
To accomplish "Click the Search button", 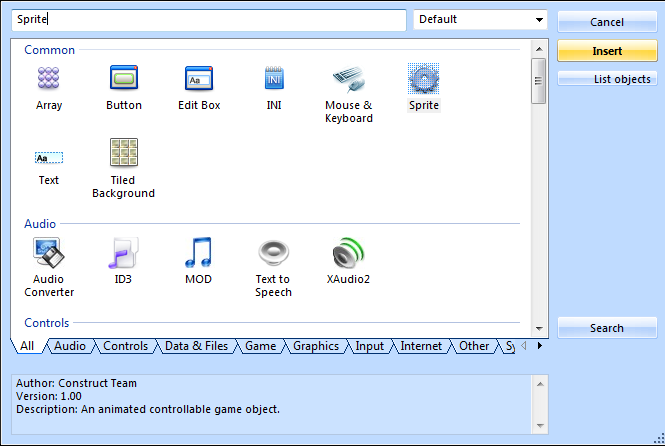I will click(607, 328).
